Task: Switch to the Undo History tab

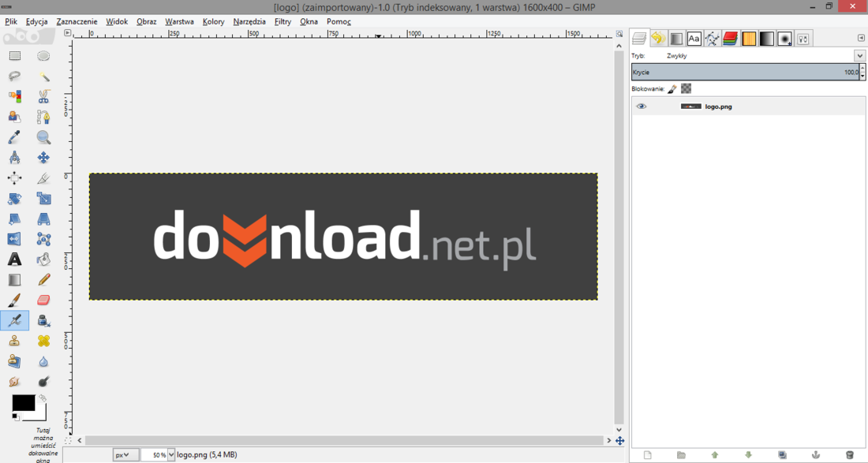Action: (x=657, y=38)
